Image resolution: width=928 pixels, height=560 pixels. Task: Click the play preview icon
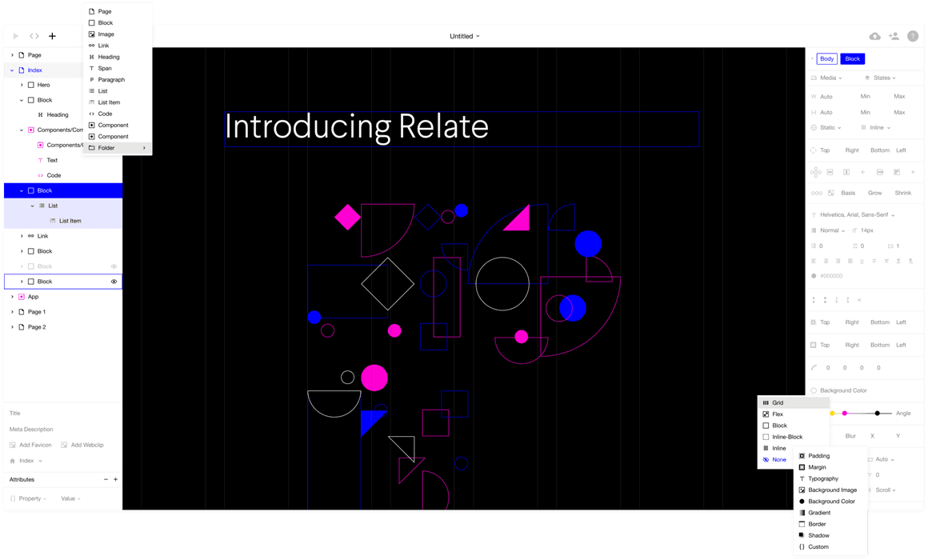pos(16,36)
